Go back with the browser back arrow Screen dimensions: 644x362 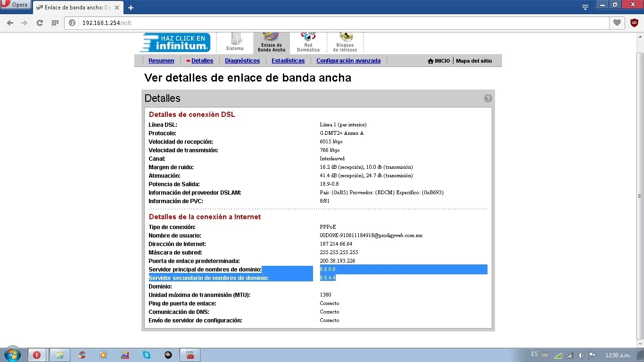click(10, 23)
